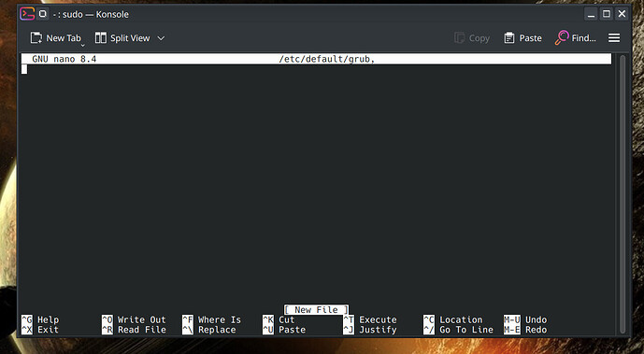The width and height of the screenshot is (644, 354).
Task: Click the ^O Write Out shortcut
Action: pyautogui.click(x=134, y=319)
